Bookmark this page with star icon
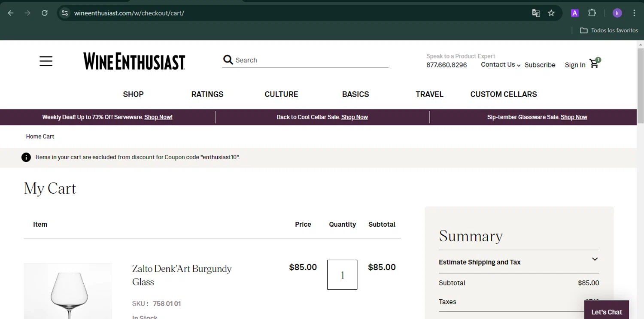This screenshot has height=319, width=644. pyautogui.click(x=551, y=13)
